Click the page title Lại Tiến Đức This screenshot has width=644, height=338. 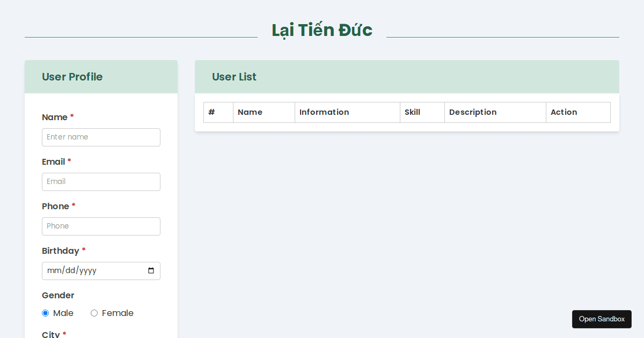(x=321, y=30)
